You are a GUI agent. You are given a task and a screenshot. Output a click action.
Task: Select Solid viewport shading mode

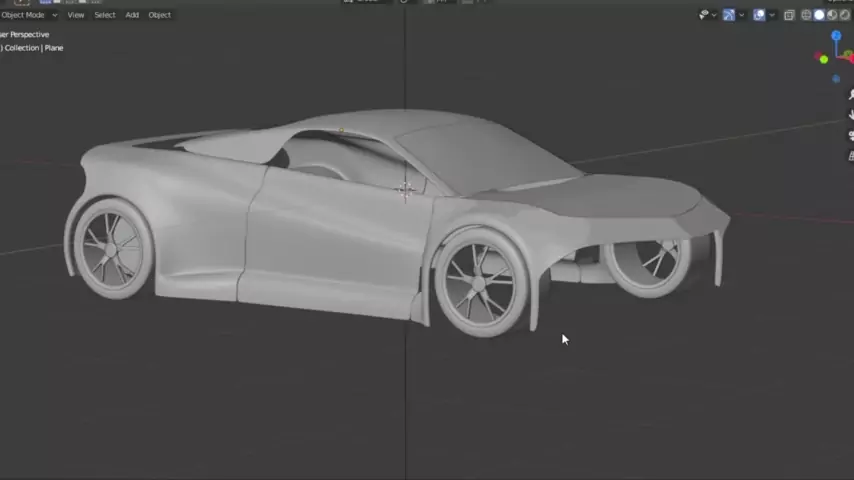(x=819, y=15)
